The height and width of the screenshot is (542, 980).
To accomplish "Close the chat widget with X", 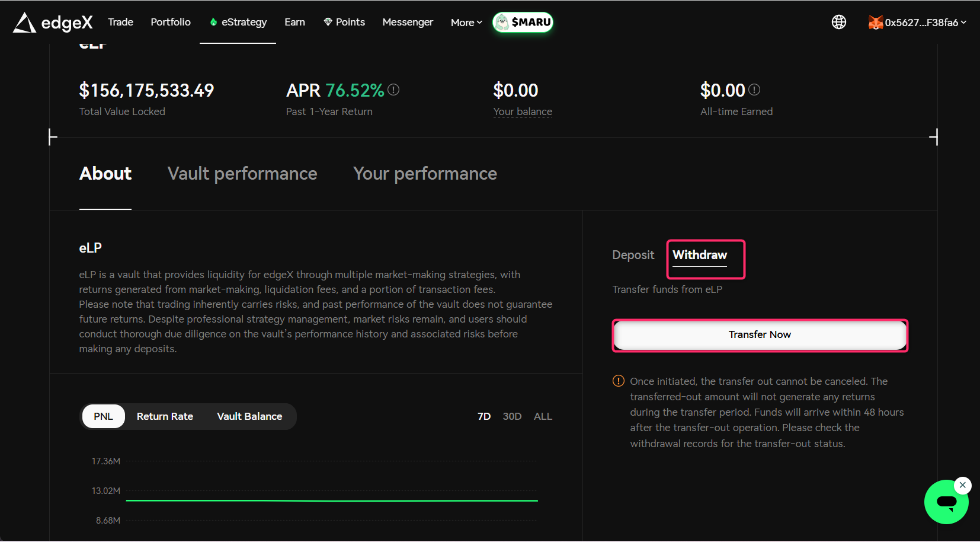I will (x=963, y=485).
